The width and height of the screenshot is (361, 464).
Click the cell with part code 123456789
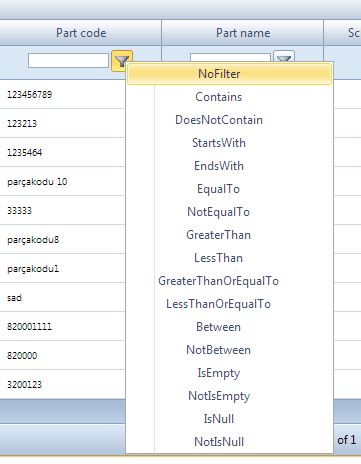point(63,94)
